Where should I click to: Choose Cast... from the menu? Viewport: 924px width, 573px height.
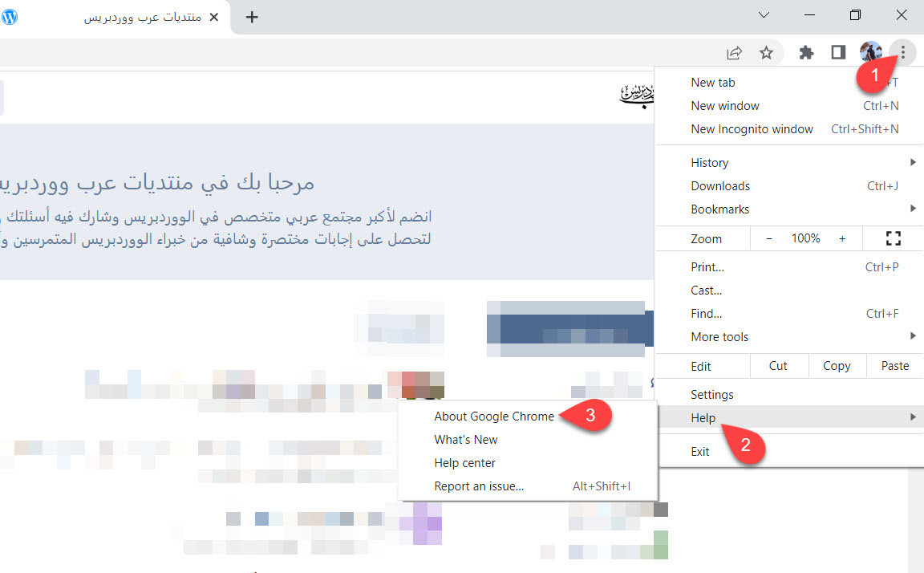pyautogui.click(x=789, y=291)
